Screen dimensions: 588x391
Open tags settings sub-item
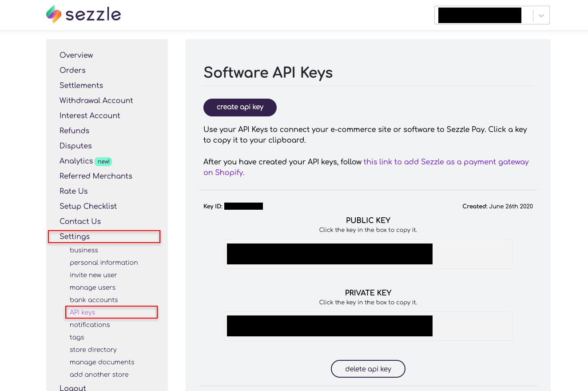pyautogui.click(x=77, y=337)
